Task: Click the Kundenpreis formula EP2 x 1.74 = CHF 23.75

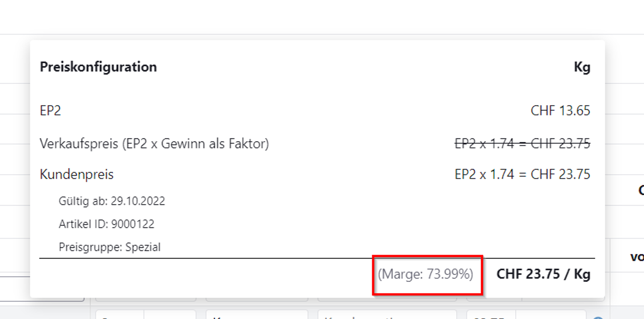Action: tap(522, 174)
